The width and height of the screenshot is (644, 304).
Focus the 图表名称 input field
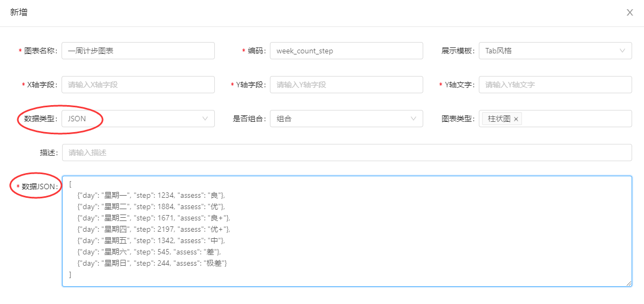(x=138, y=51)
